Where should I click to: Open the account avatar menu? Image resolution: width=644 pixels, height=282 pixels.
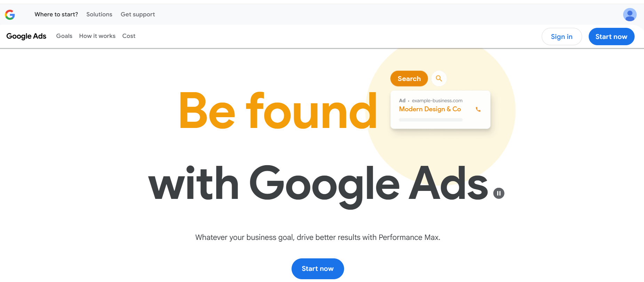coord(630,15)
